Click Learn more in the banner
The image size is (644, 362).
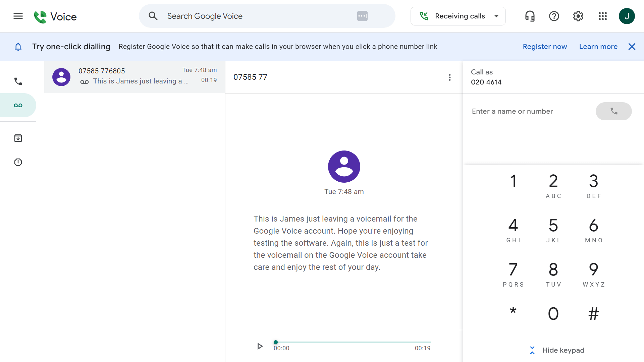point(598,47)
